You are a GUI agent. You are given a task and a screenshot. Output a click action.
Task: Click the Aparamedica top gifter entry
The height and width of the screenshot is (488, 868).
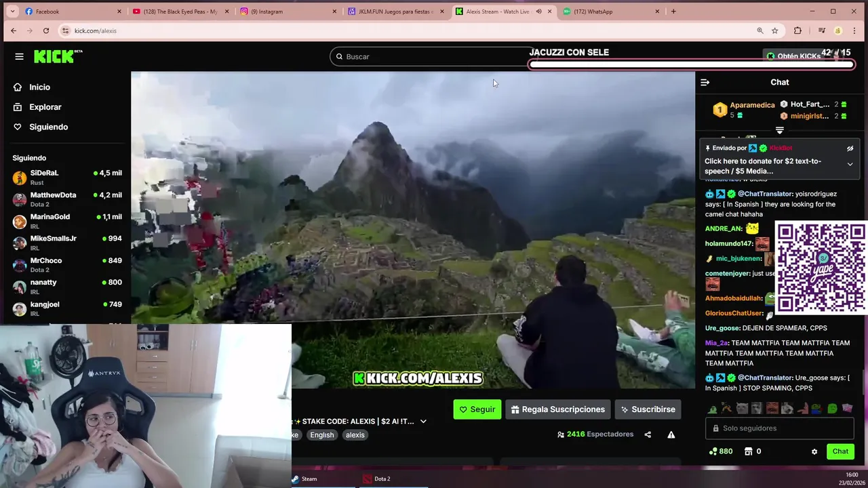(744, 110)
